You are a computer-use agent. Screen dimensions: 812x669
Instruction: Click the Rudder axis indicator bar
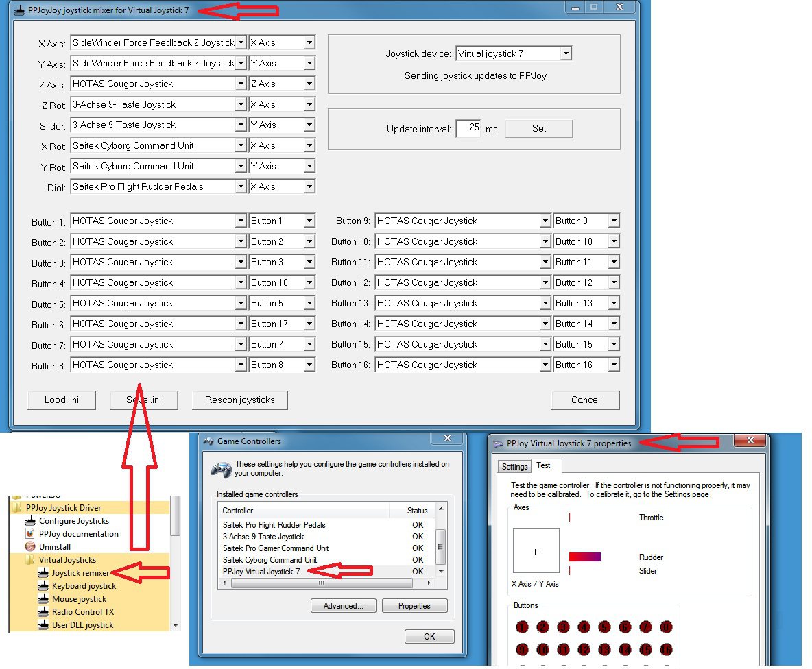pyautogui.click(x=585, y=557)
